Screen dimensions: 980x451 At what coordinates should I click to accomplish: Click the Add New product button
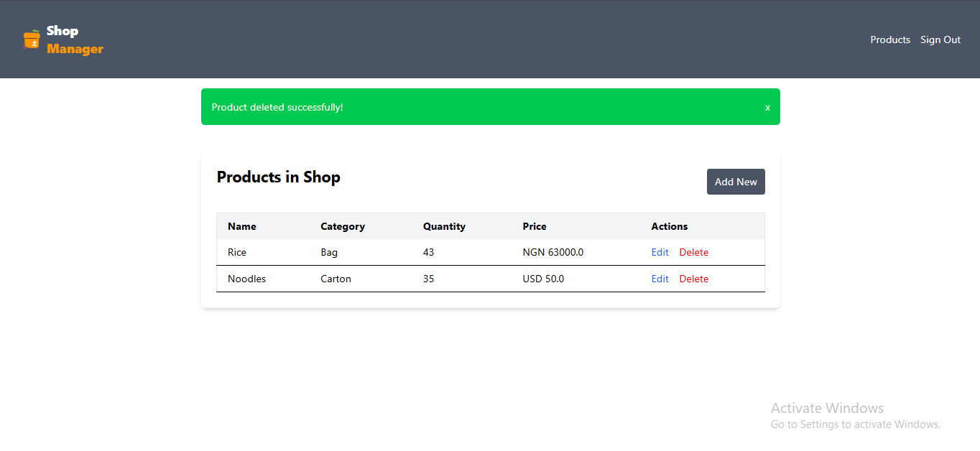click(735, 181)
